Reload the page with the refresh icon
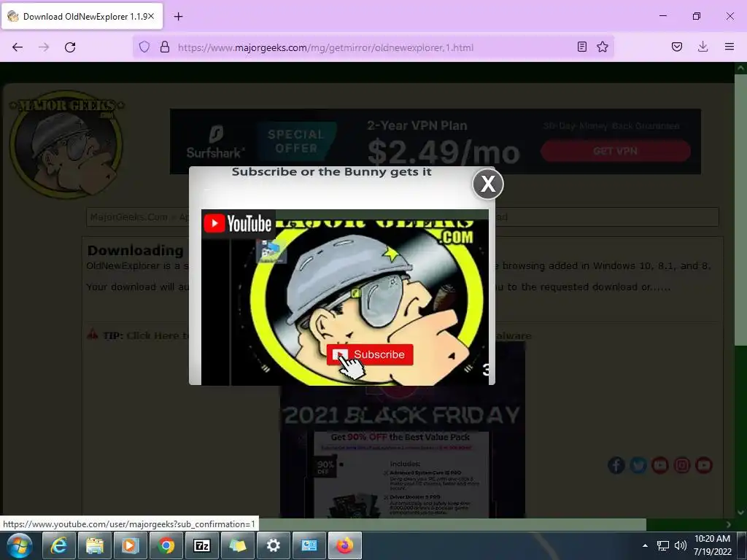Image resolution: width=747 pixels, height=560 pixels. tap(70, 47)
